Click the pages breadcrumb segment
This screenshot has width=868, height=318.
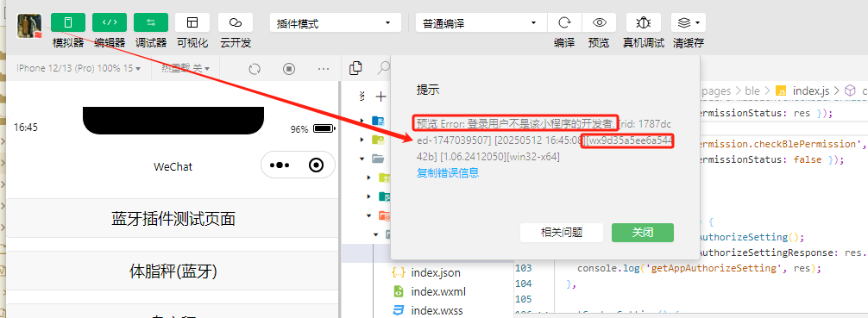coord(716,91)
